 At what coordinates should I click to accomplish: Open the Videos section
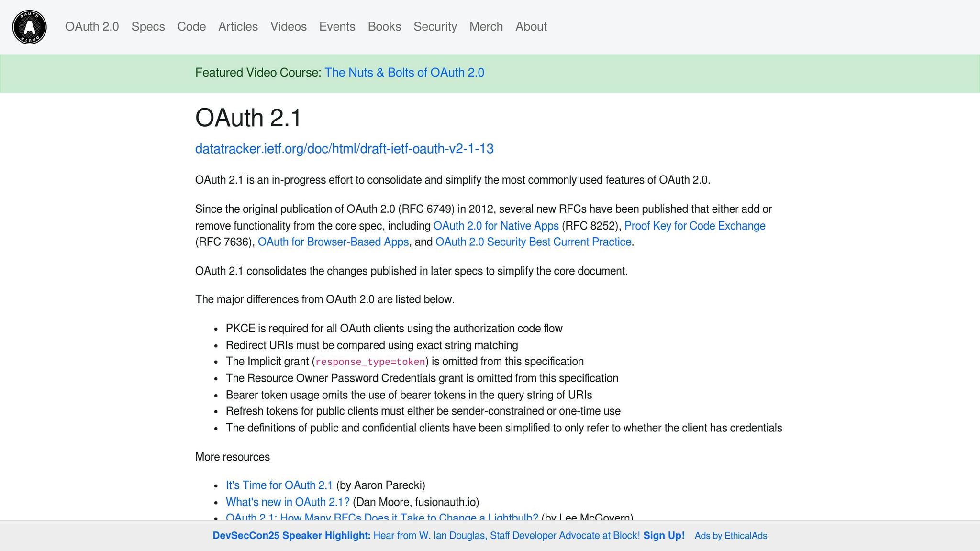click(289, 27)
